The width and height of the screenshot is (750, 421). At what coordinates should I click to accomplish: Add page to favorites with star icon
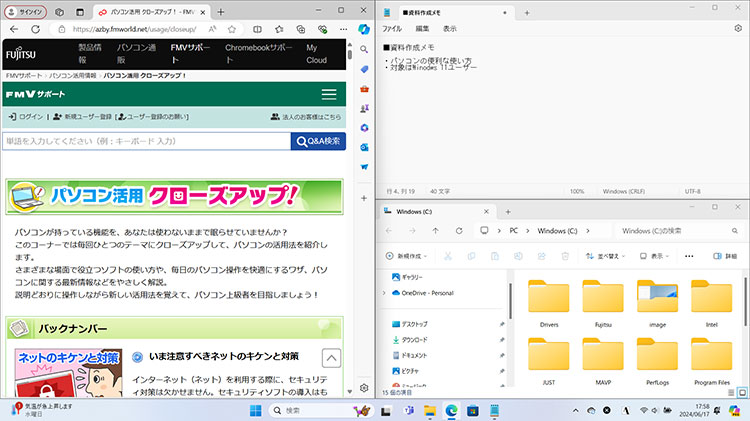(232, 29)
